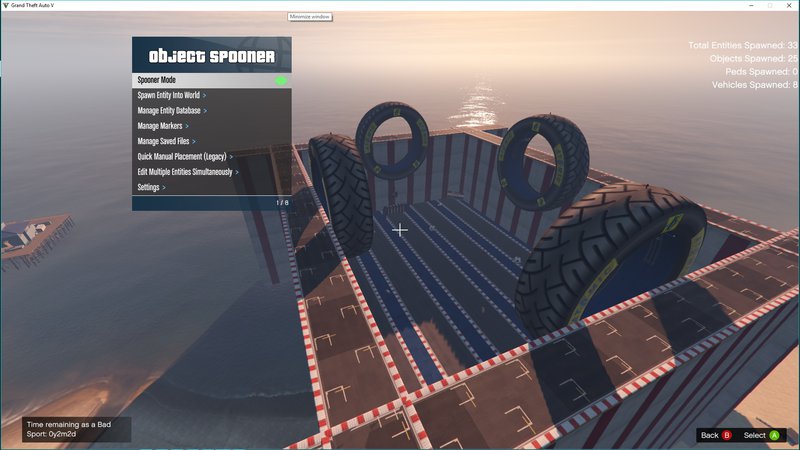Click the red B Back button icon

pyautogui.click(x=727, y=435)
